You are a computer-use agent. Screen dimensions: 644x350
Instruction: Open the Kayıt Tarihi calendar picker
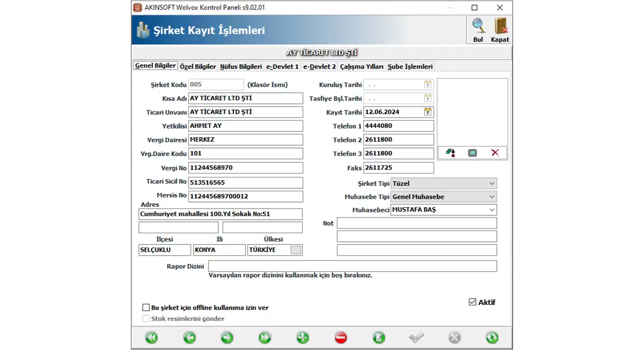[428, 112]
